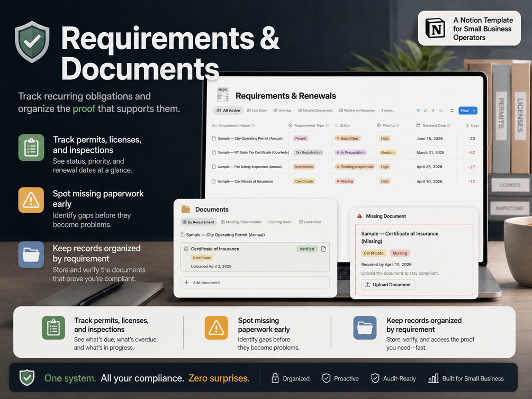This screenshot has height=399, width=532.
Task: Click the page icon of Fire Safety Inspection row
Action: [214, 167]
